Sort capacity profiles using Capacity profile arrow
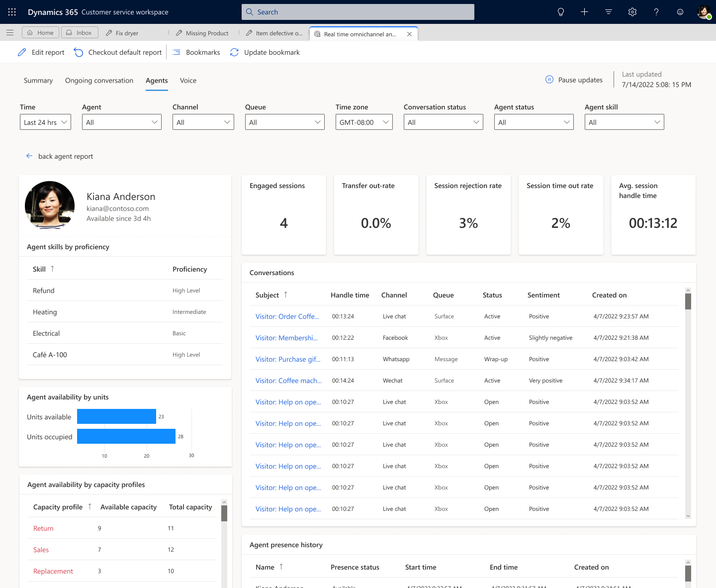 89,506
